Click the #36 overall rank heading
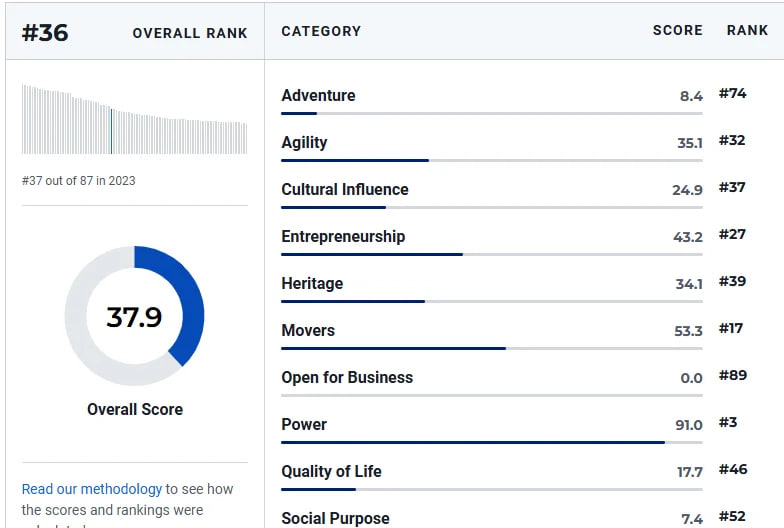 coord(45,33)
